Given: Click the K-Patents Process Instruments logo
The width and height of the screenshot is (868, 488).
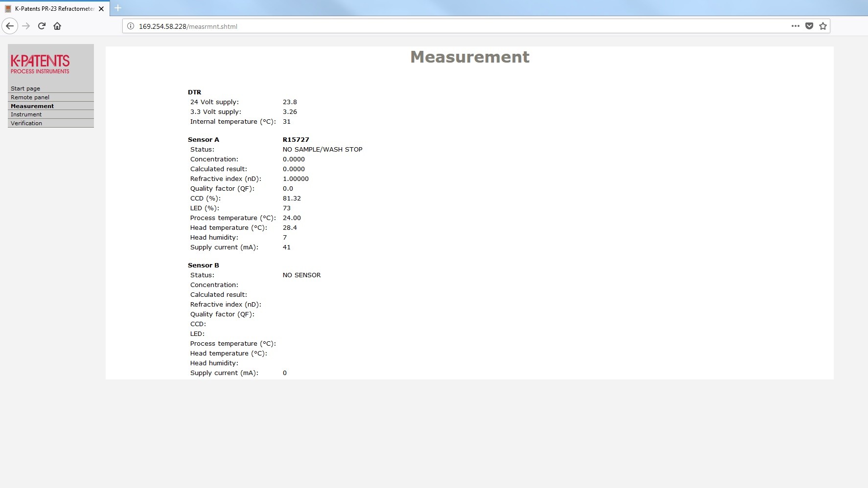Looking at the screenshot, I should [x=40, y=64].
